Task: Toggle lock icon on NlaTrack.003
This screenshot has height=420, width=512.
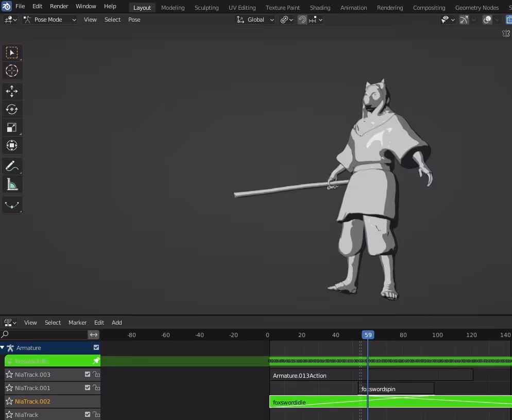Action: [x=96, y=374]
